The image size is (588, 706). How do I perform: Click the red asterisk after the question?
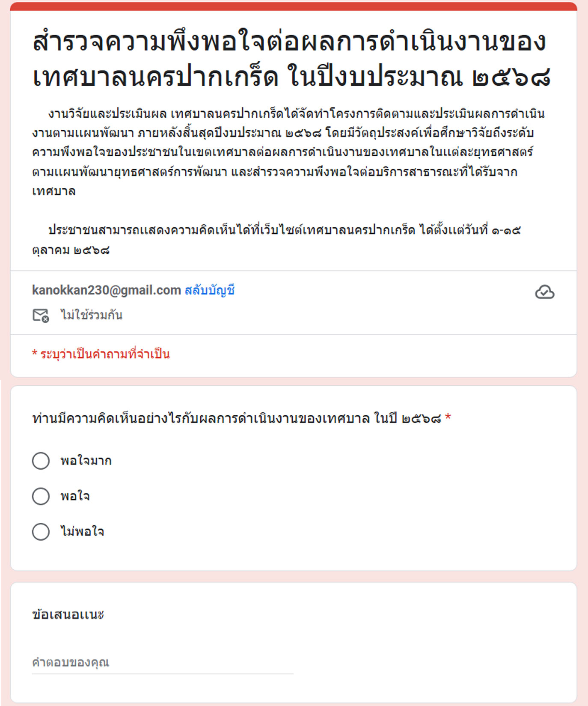(448, 417)
